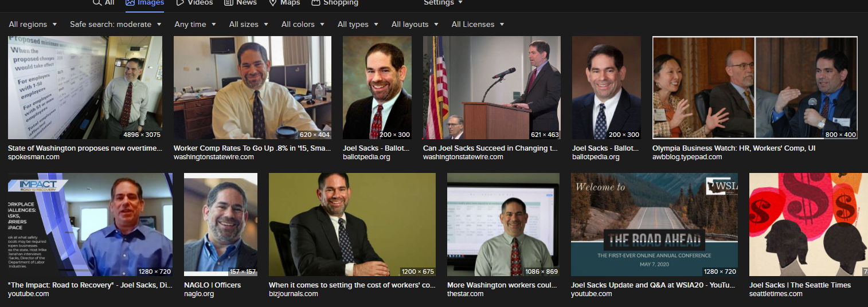The width and height of the screenshot is (868, 307).
Task: Click title 'State of Washington proposes new overtime...'
Action: tap(85, 148)
